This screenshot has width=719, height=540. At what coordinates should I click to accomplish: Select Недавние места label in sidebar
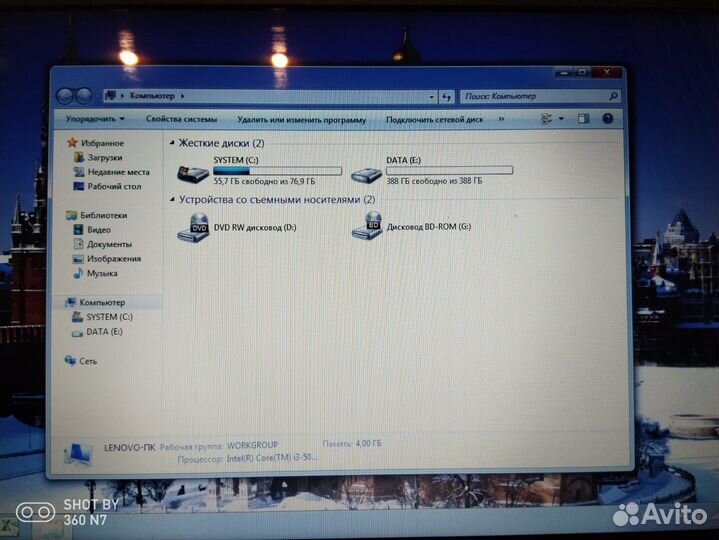pyautogui.click(x=119, y=172)
